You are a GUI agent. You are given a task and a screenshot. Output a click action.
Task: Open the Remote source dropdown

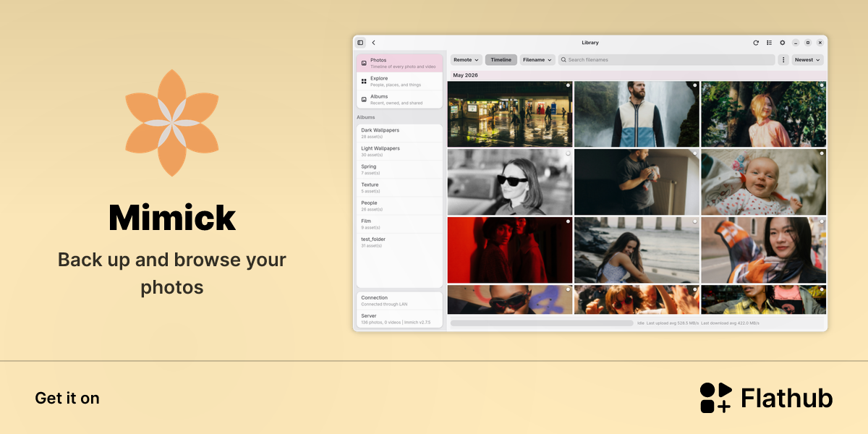coord(467,60)
